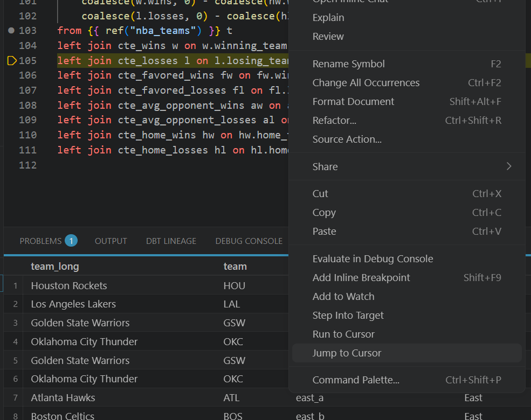The width and height of the screenshot is (531, 420).
Task: Click line number 112 in the gutter
Action: pyautogui.click(x=28, y=165)
